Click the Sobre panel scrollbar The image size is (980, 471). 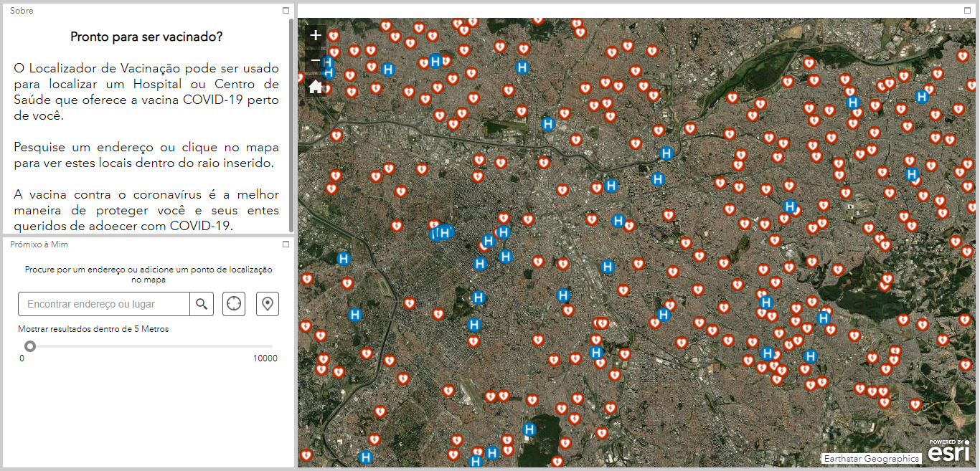291,122
